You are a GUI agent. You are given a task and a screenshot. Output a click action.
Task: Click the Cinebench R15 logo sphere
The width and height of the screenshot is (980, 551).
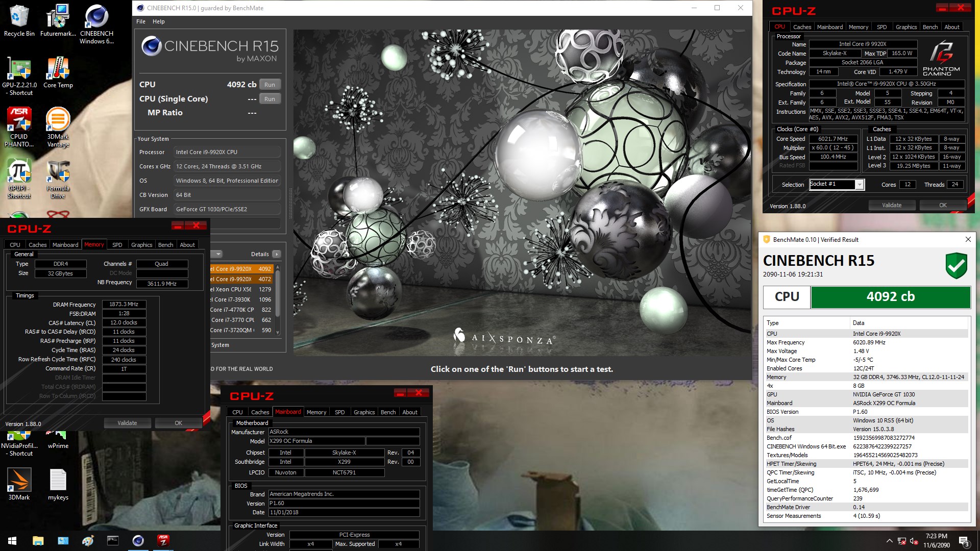point(152,46)
